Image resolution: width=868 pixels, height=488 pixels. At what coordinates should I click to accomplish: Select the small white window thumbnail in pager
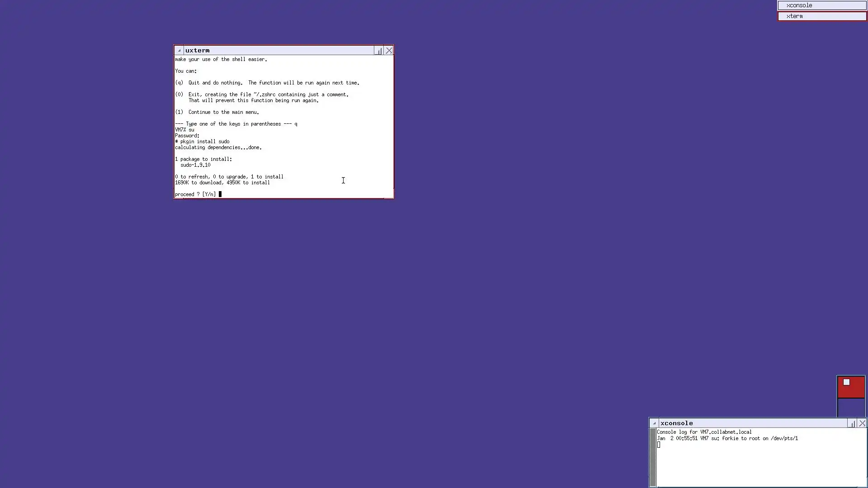pos(846,382)
